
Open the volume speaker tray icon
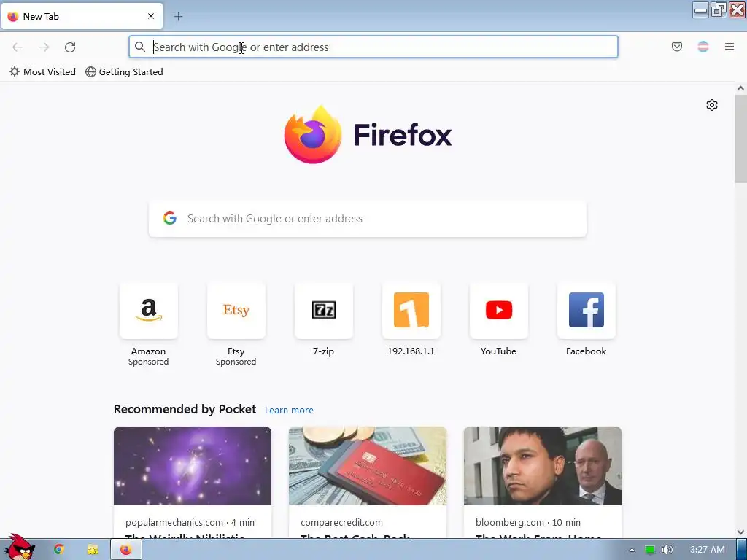pyautogui.click(x=667, y=550)
